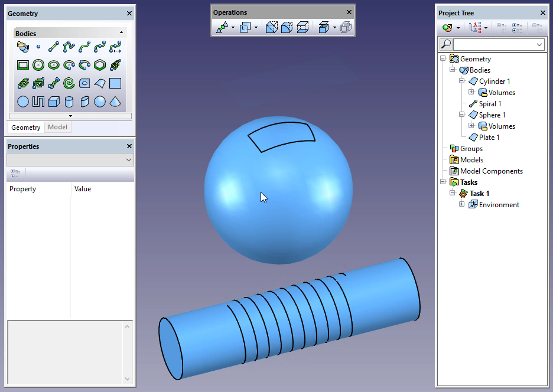Select the Hexagon polygon tool
553x392 pixels.
100,65
